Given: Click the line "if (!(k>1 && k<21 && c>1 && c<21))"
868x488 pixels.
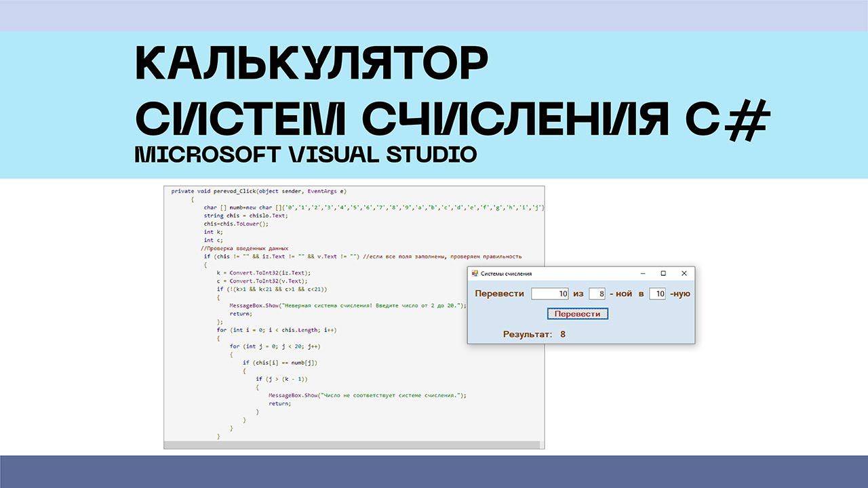Looking at the screenshot, I should click(272, 289).
